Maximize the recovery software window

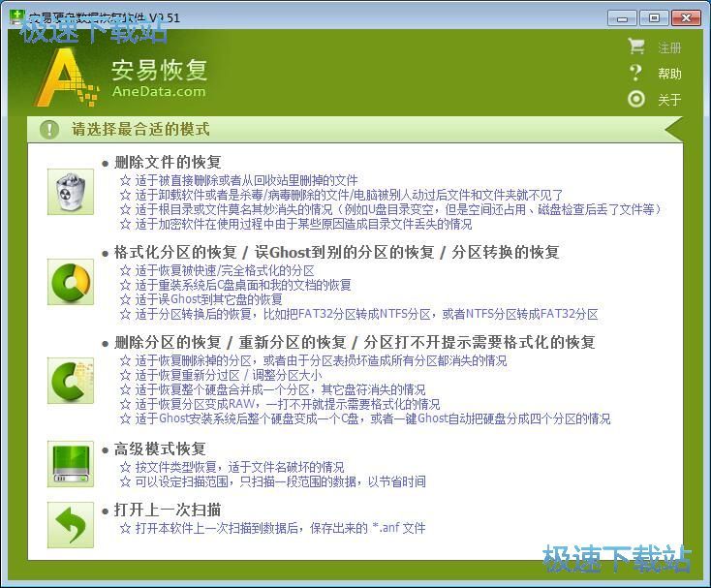coord(654,18)
